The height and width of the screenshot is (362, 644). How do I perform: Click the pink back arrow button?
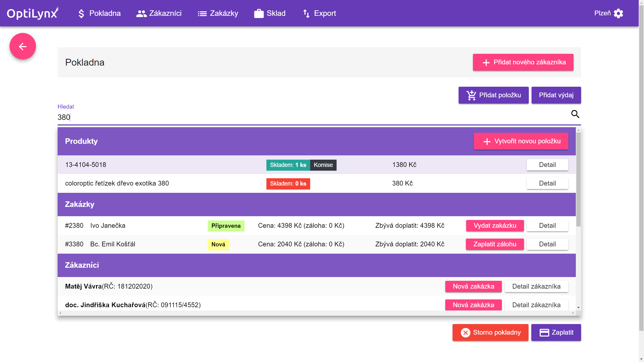[23, 46]
